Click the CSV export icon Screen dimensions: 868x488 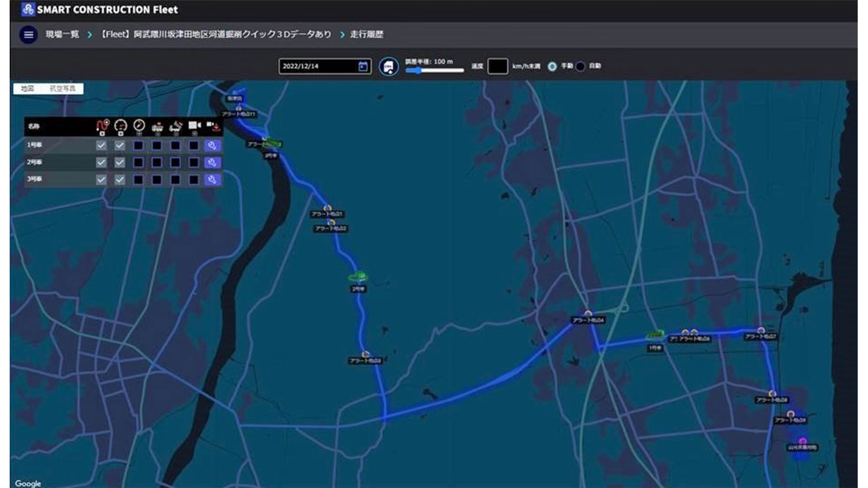click(x=389, y=66)
